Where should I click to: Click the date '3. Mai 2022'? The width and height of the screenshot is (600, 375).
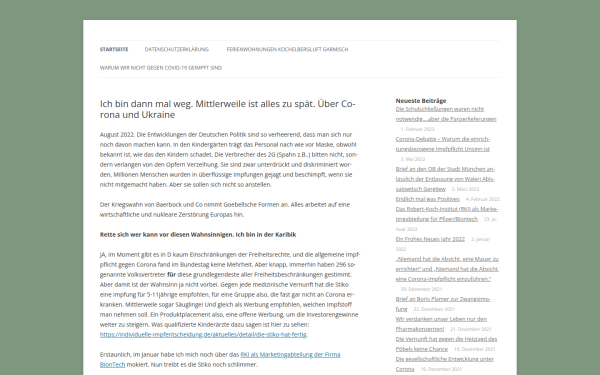[413, 159]
